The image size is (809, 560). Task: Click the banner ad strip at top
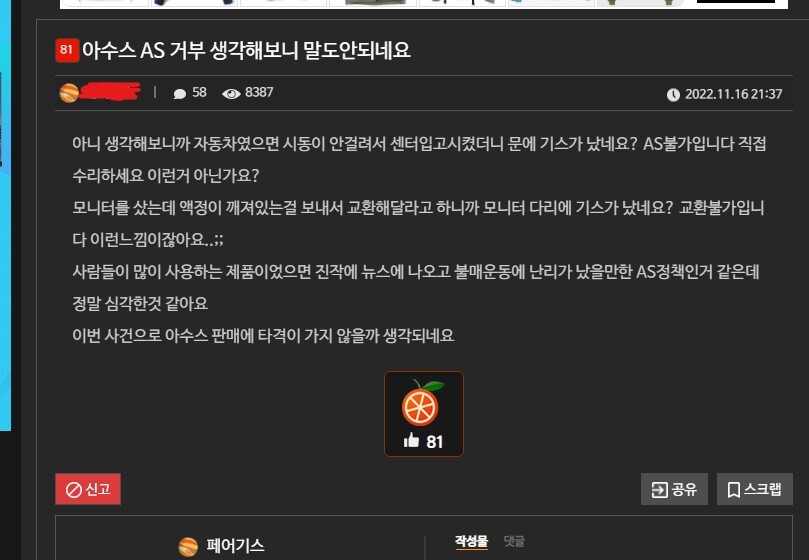(424, 4)
